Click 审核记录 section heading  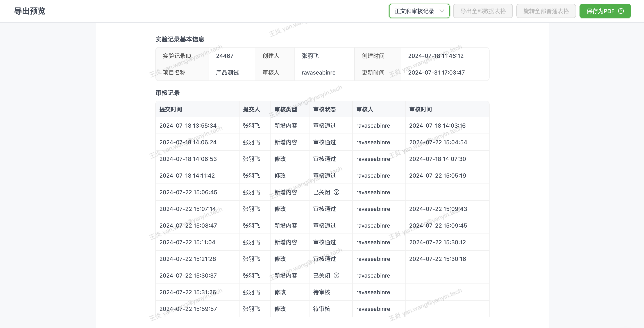pyautogui.click(x=168, y=93)
